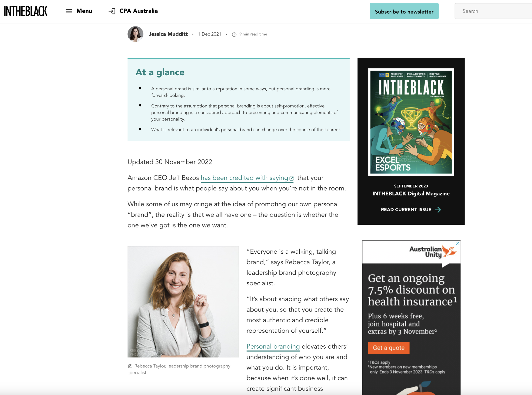
Task: Focus the Search input field
Action: point(493,11)
